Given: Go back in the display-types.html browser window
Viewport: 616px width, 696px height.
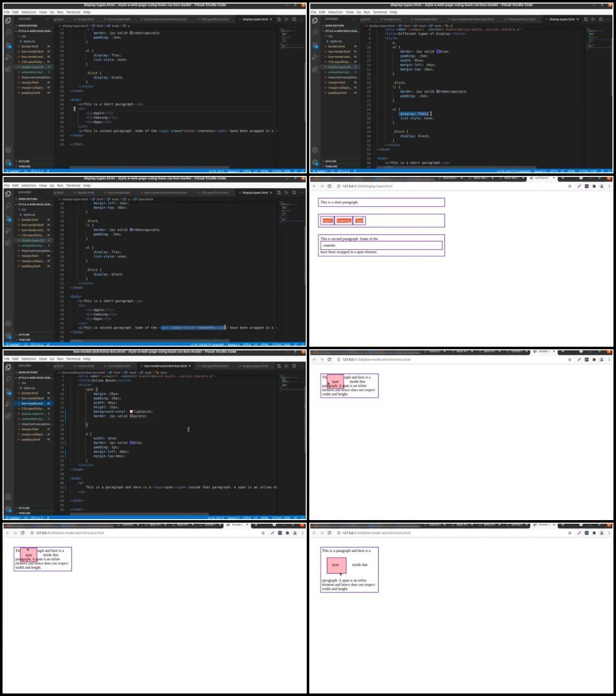Looking at the screenshot, I should [314, 186].
